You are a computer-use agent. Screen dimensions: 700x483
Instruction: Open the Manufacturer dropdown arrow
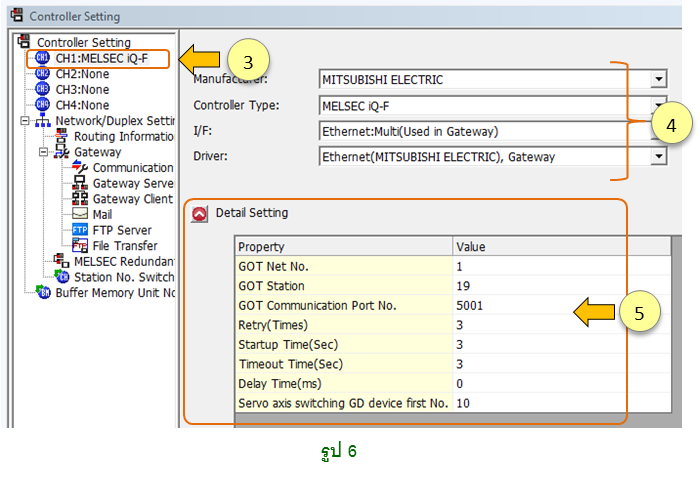pos(659,79)
